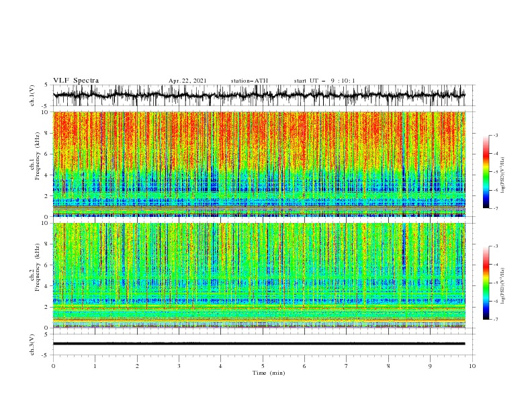Click the ch.1 voltage waveform trace
The image size is (532, 411).
(259, 95)
